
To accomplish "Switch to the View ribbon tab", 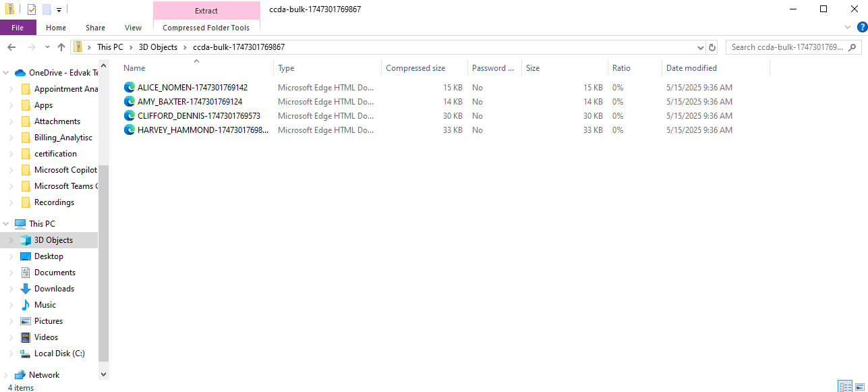I will tap(133, 28).
